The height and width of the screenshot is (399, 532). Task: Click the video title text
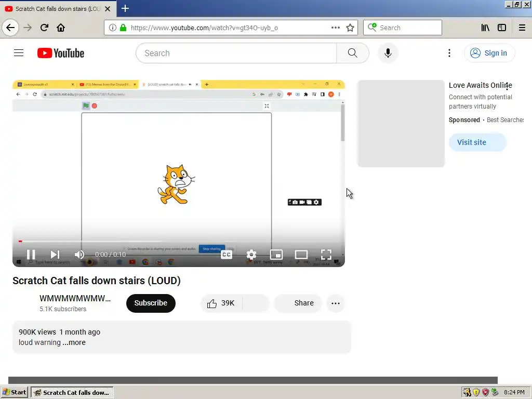pos(97,281)
